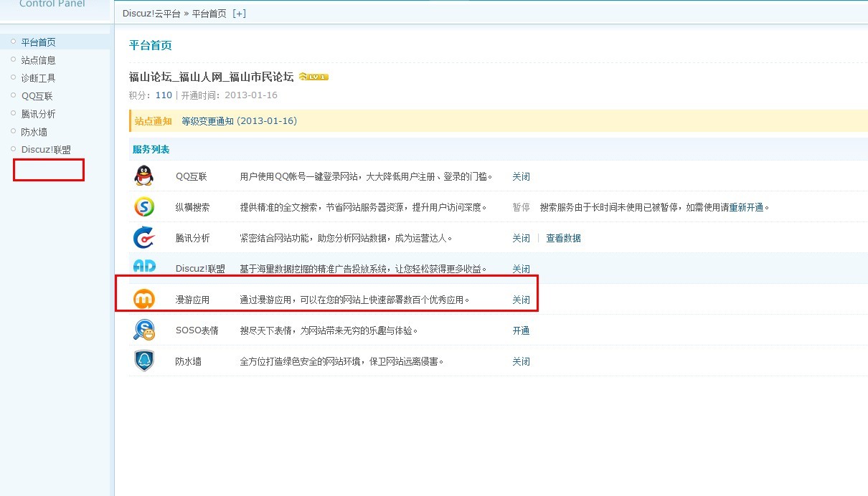
Task: Click 关闭 for QQ互联 service
Action: [521, 176]
